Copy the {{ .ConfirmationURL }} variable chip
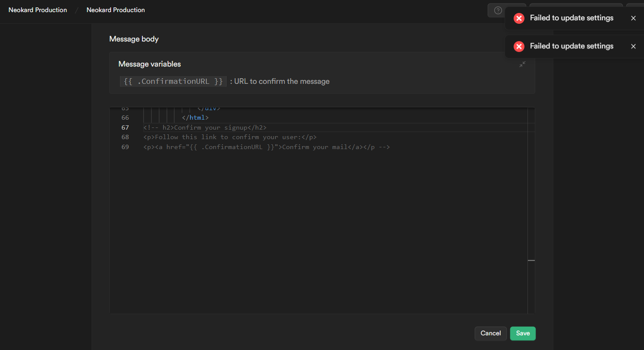This screenshot has width=644, height=350. click(x=173, y=81)
